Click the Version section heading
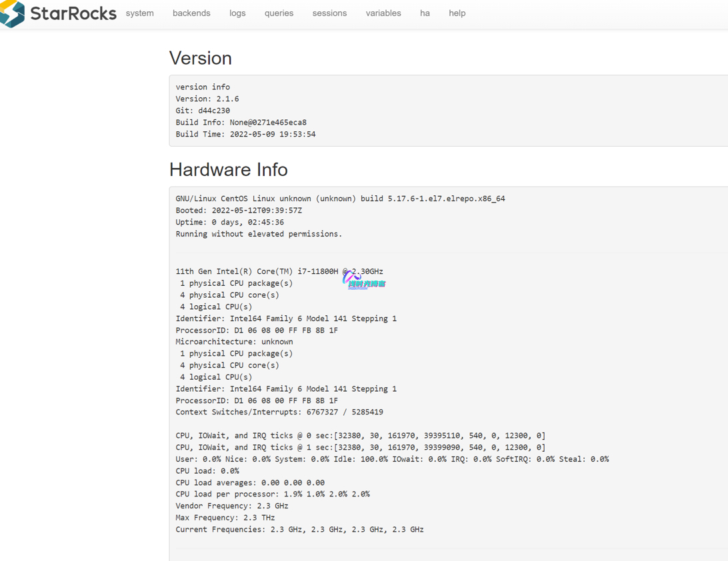 coord(201,59)
